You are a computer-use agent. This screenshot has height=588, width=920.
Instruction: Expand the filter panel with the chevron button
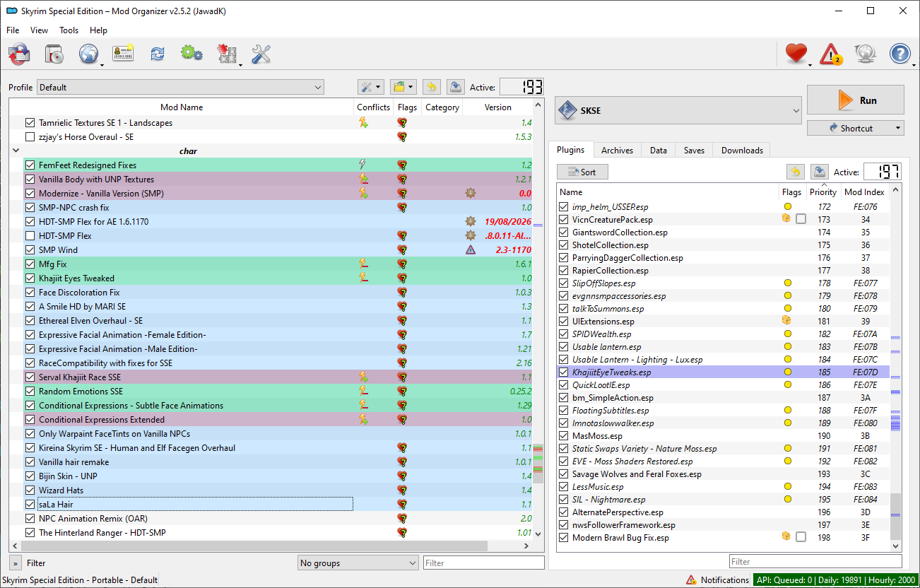coord(15,563)
